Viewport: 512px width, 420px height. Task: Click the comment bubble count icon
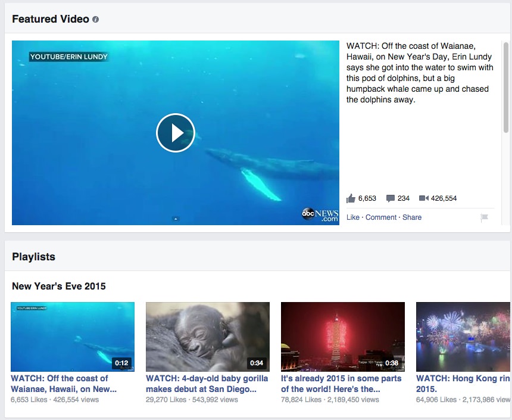click(x=390, y=198)
